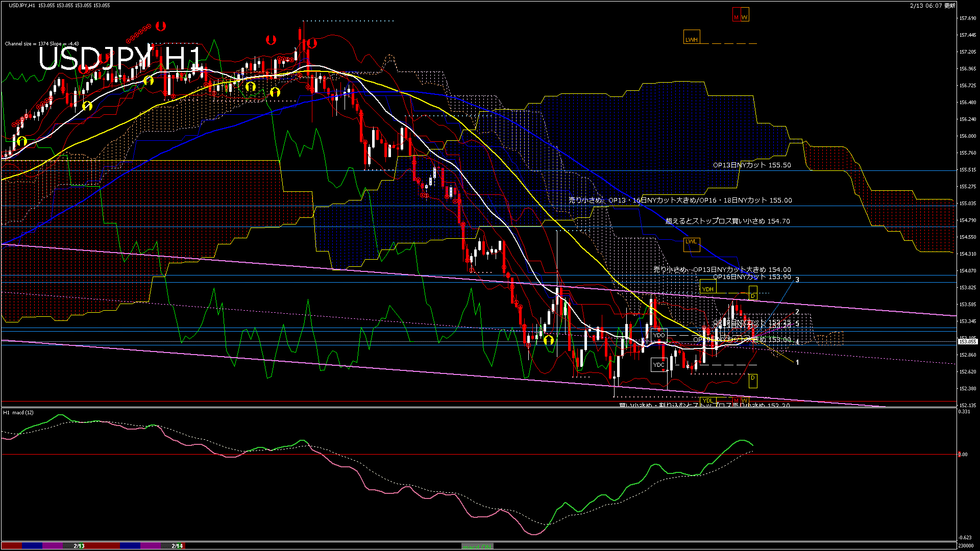Click the YDC yesterday-close marker
Image resolution: width=980 pixels, height=551 pixels.
click(659, 365)
